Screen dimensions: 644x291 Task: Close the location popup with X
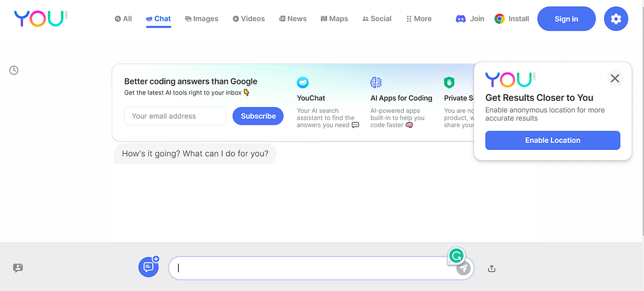[x=615, y=78]
